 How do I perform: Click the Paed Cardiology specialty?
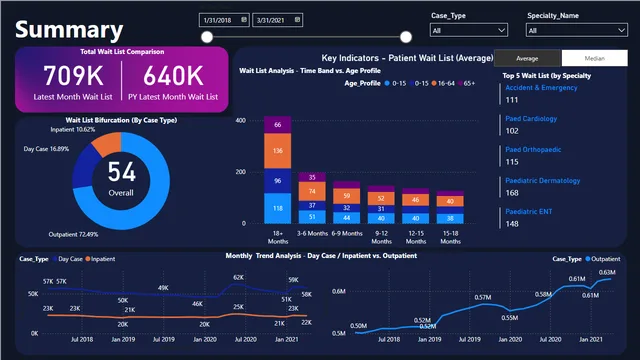531,119
